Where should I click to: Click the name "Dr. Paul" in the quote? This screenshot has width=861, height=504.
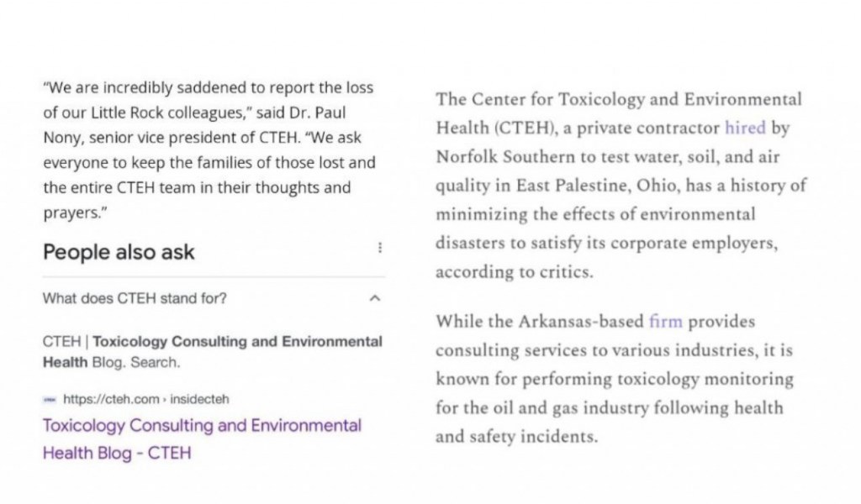click(x=321, y=112)
